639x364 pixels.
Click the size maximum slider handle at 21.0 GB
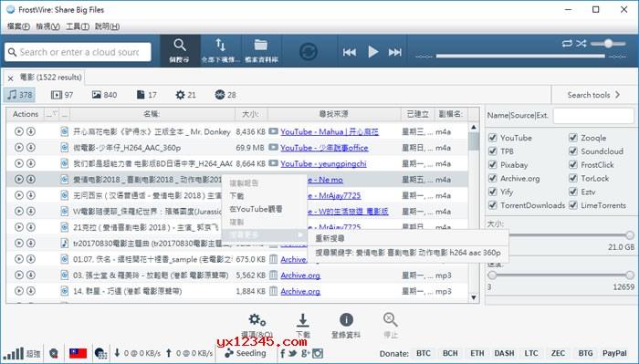click(x=630, y=235)
